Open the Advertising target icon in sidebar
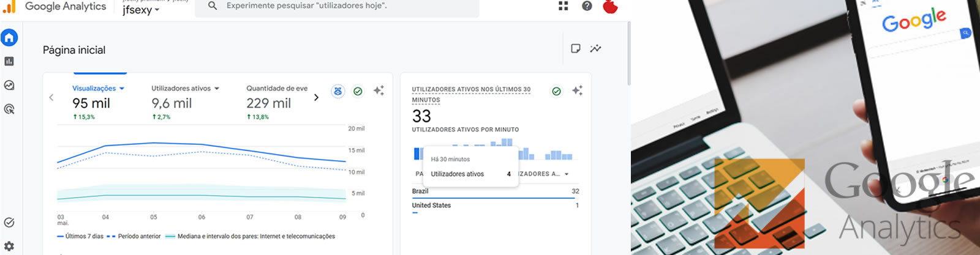The height and width of the screenshot is (255, 980). [x=9, y=109]
